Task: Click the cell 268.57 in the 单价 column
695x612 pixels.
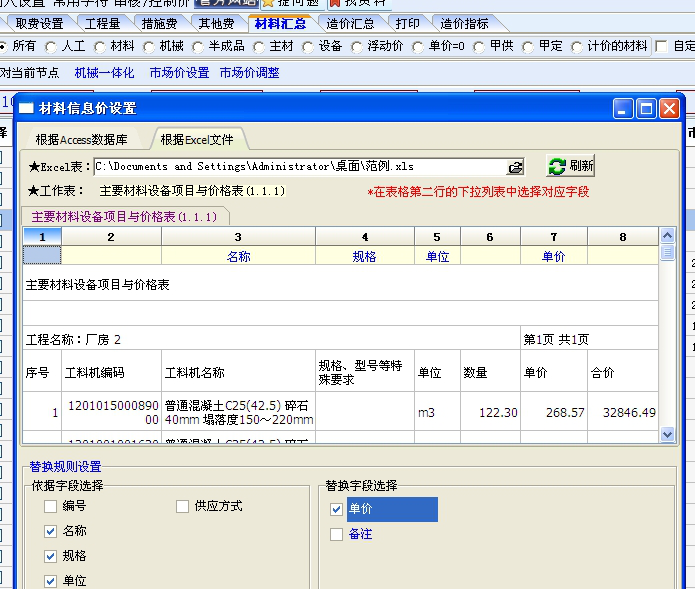Action: [x=554, y=412]
